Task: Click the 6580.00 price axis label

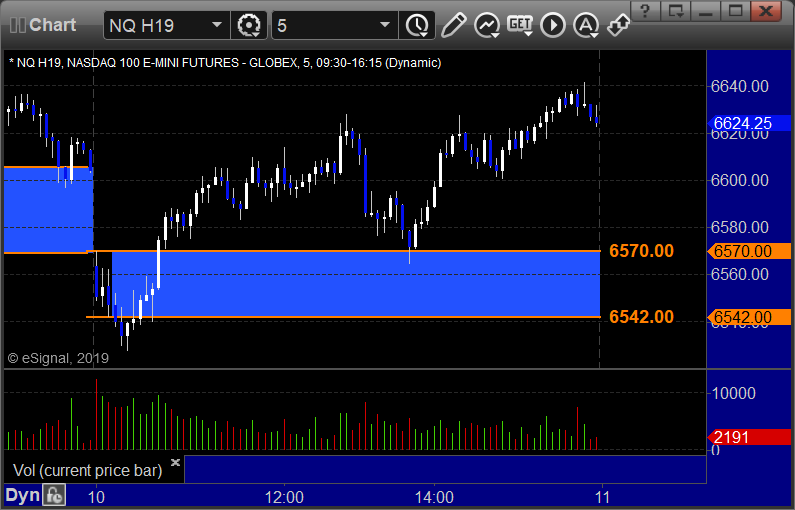Action: point(740,227)
